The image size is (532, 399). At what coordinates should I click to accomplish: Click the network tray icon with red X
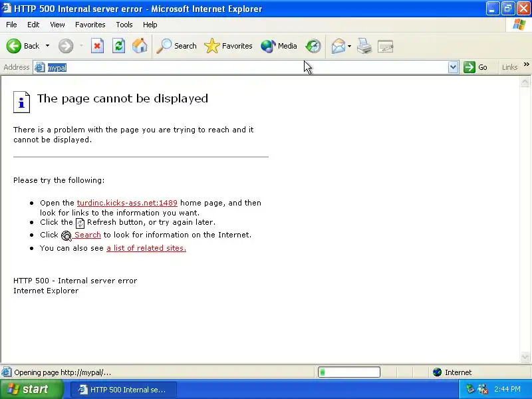[x=483, y=389]
